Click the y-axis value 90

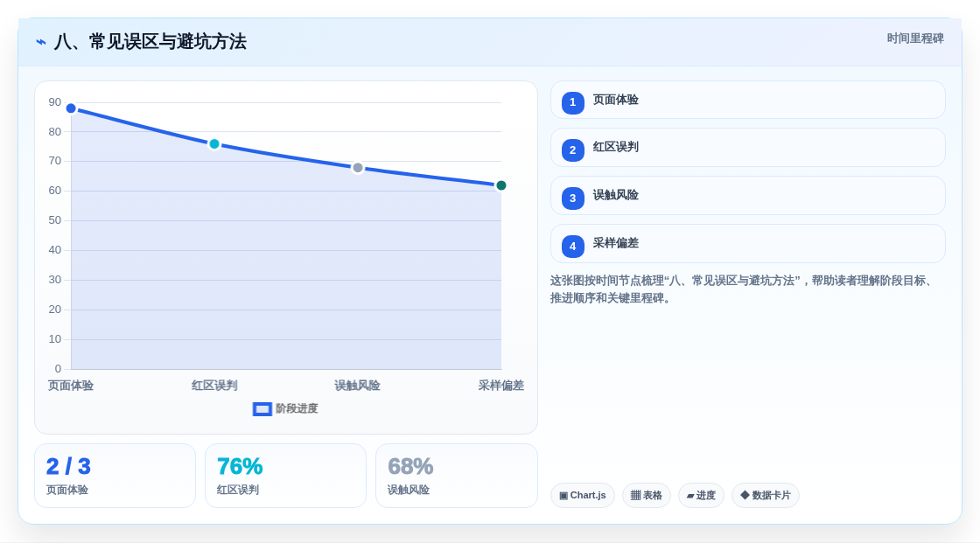point(55,101)
